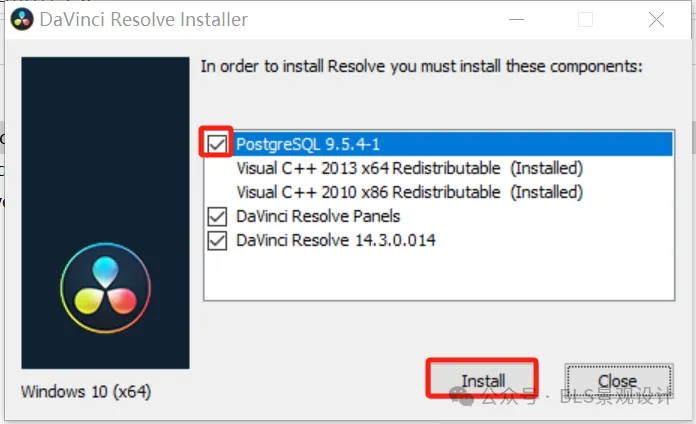Select the DaVinci Resolve 14.3.0.014 label
696x424 pixels.
click(x=336, y=240)
